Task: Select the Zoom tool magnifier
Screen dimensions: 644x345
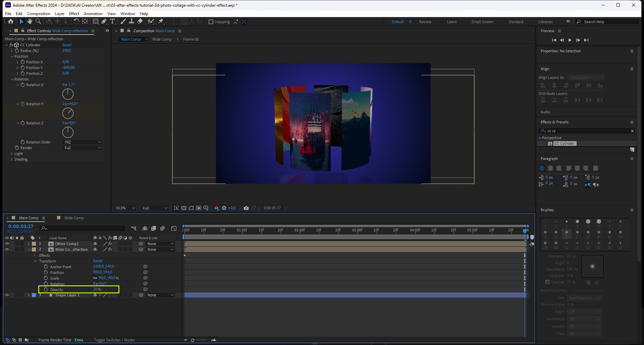Action: (38, 21)
